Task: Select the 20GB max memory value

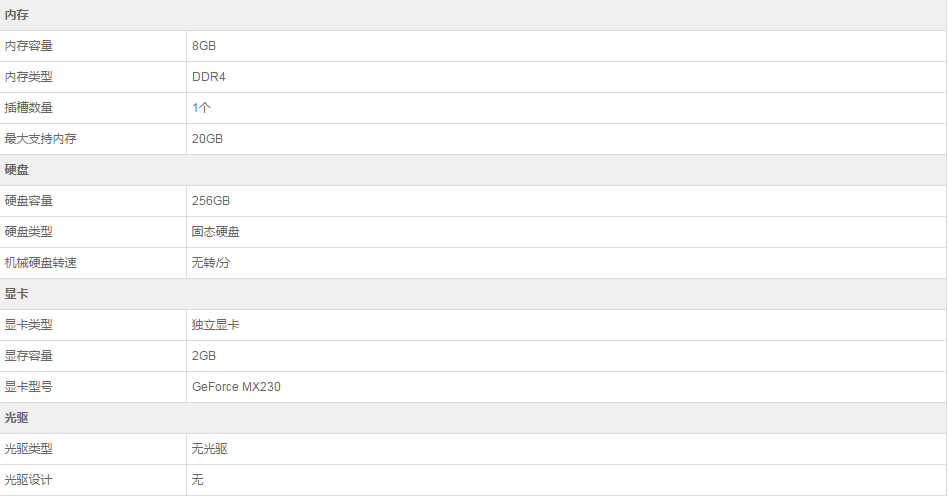Action: tap(207, 139)
